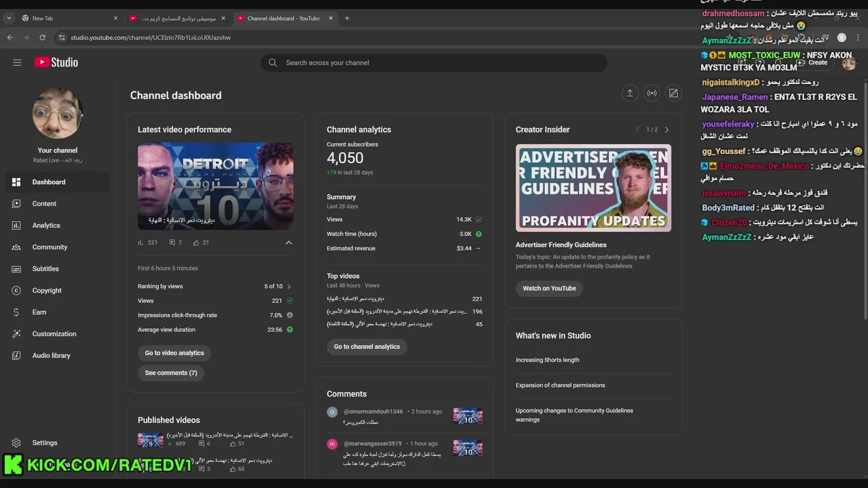Click the create post pencil icon
This screenshot has height=488, width=868.
click(673, 94)
